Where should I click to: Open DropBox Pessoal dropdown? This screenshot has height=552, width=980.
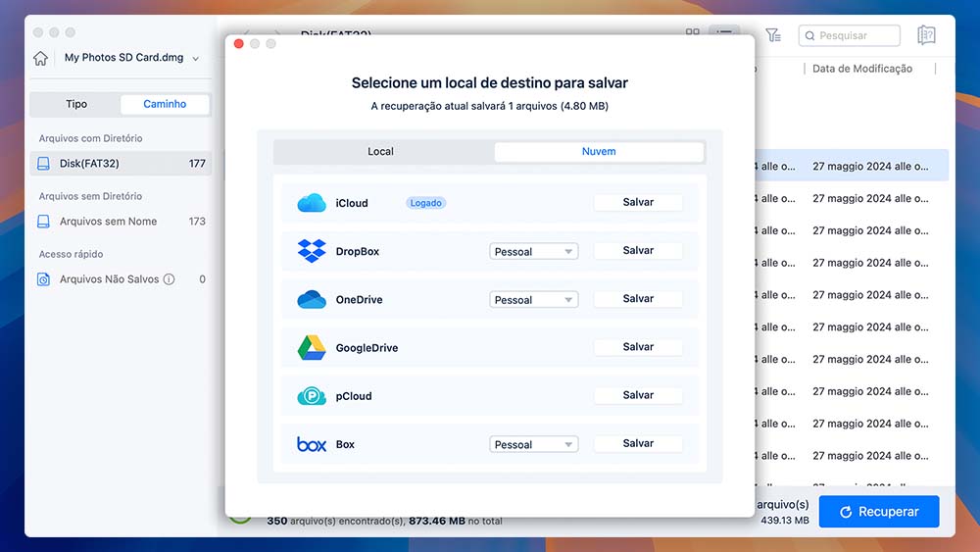(x=533, y=251)
